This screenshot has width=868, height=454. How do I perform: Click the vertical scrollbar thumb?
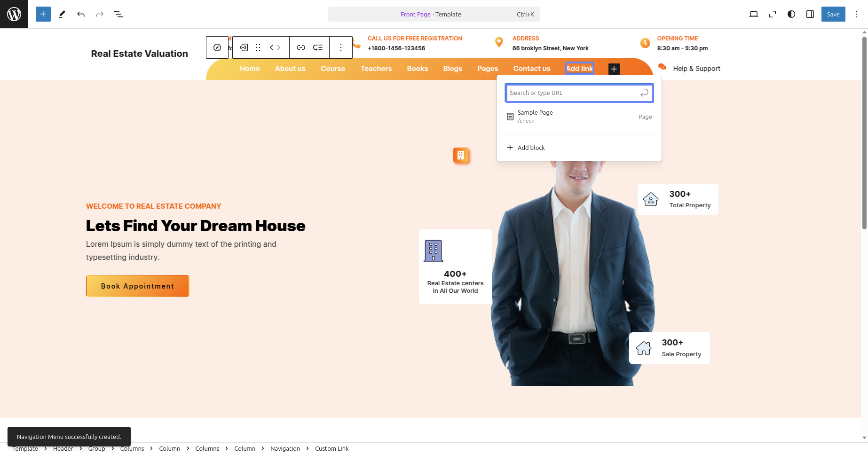[864, 133]
